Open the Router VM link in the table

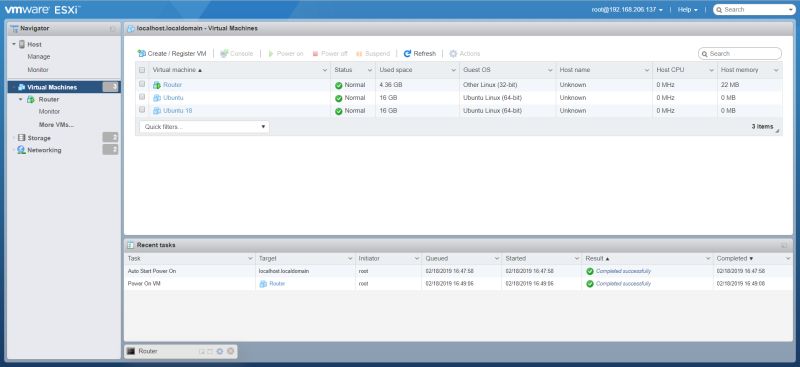click(172, 85)
